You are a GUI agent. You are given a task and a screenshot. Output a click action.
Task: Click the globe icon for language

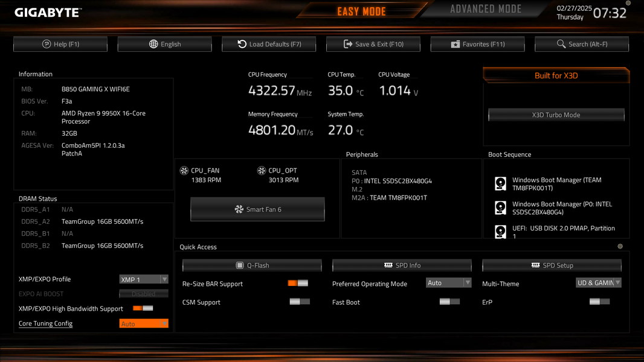click(153, 44)
